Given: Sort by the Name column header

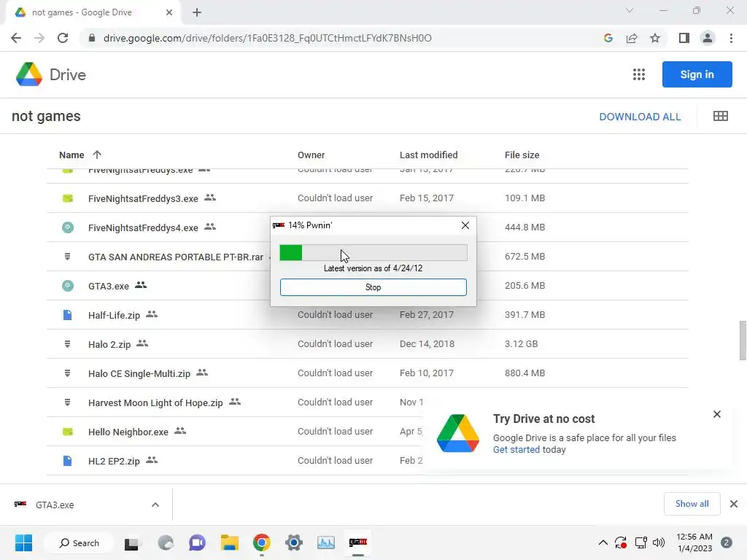Looking at the screenshot, I should [71, 155].
